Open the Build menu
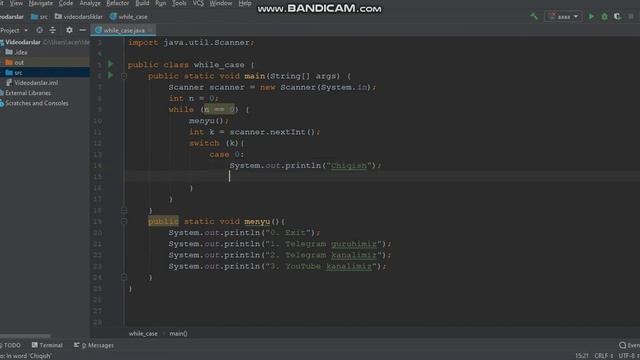Screen dimensions: 640x360 pos(142,3)
